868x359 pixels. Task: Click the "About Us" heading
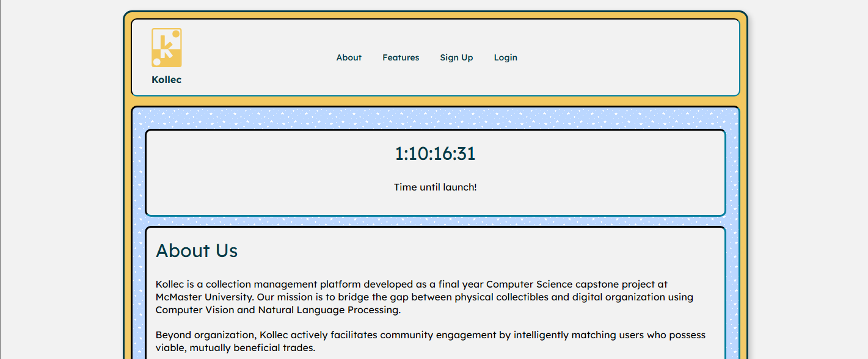click(197, 251)
